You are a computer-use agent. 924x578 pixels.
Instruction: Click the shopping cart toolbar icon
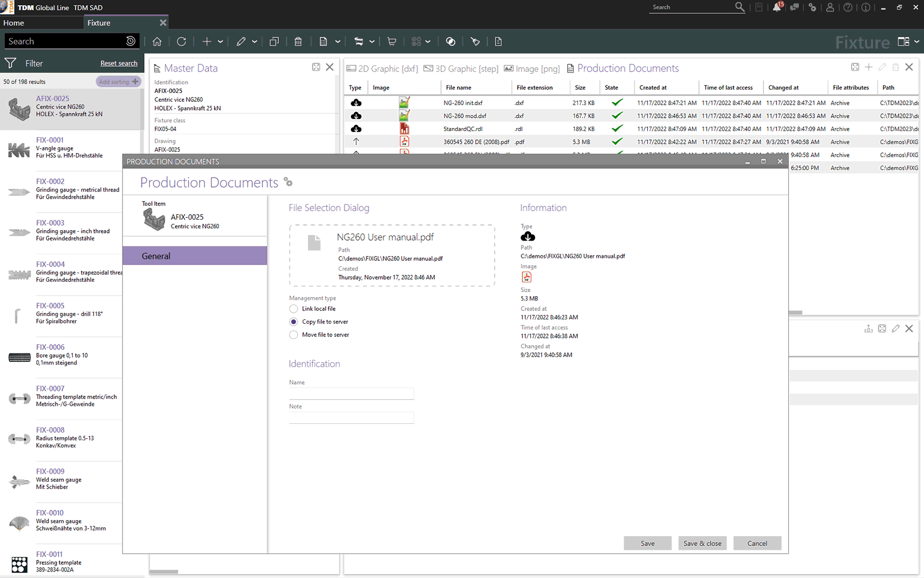[392, 41]
